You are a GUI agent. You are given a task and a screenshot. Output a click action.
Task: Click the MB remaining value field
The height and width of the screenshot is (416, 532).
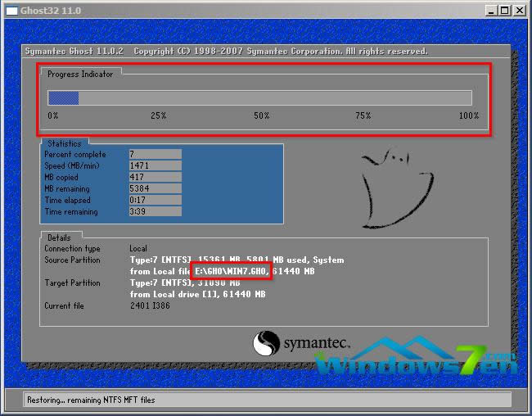point(155,188)
